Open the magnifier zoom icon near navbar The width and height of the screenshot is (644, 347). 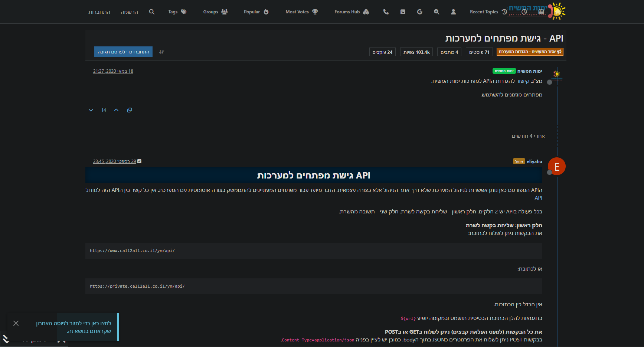pos(437,12)
